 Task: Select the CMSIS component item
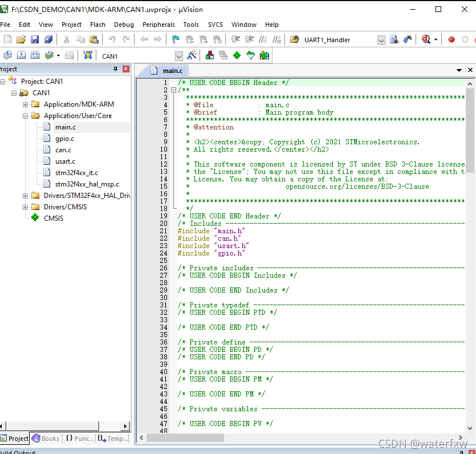click(54, 218)
